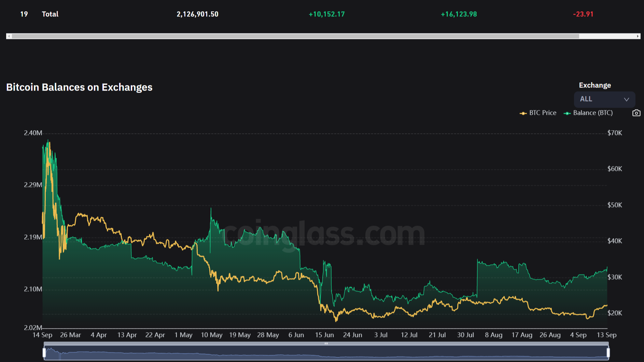
Task: Click the scrollbar left arrow
Action: point(9,36)
